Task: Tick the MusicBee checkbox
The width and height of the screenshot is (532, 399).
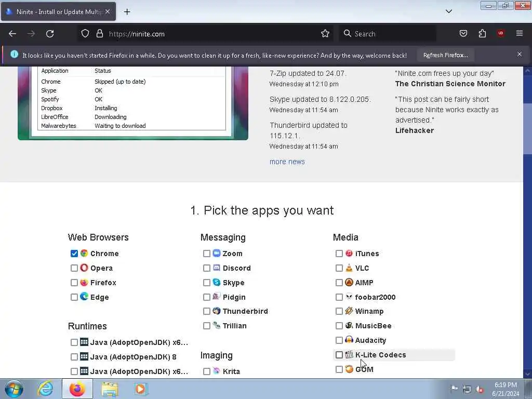Action: coord(339,326)
